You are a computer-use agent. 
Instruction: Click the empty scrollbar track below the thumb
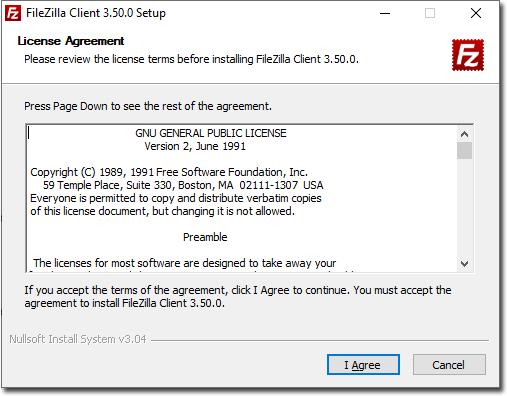pyautogui.click(x=464, y=208)
